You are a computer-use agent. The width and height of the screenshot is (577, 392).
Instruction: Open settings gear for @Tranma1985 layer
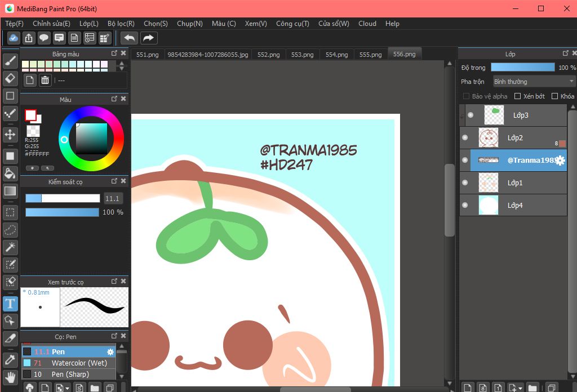pyautogui.click(x=560, y=161)
